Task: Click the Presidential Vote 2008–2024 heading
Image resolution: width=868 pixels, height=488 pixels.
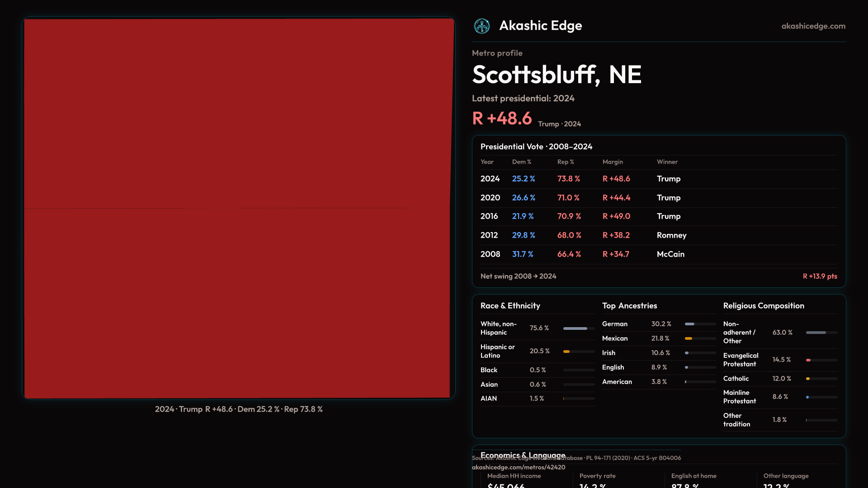Action: click(536, 147)
